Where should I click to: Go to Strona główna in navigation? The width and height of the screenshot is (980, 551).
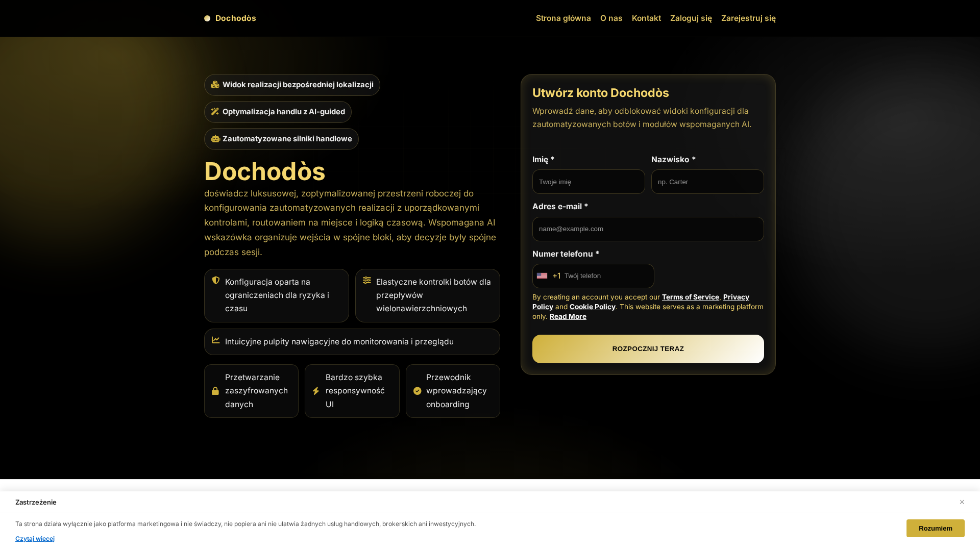pos(563,18)
